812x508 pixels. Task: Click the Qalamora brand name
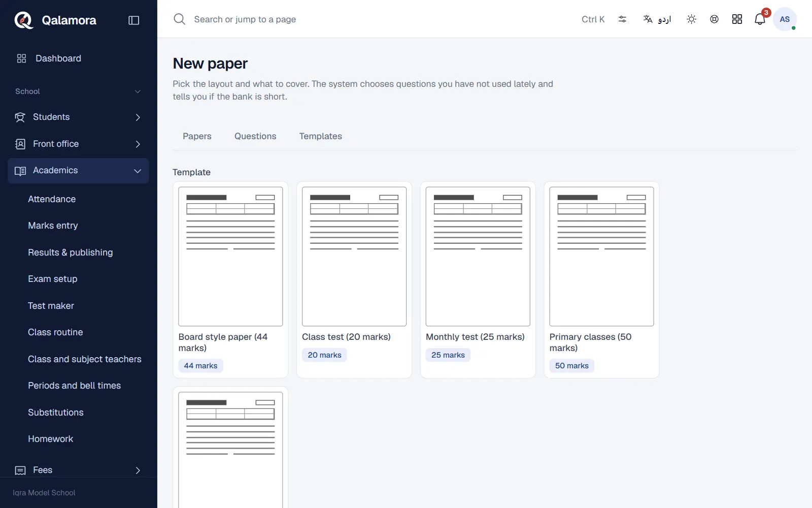69,20
